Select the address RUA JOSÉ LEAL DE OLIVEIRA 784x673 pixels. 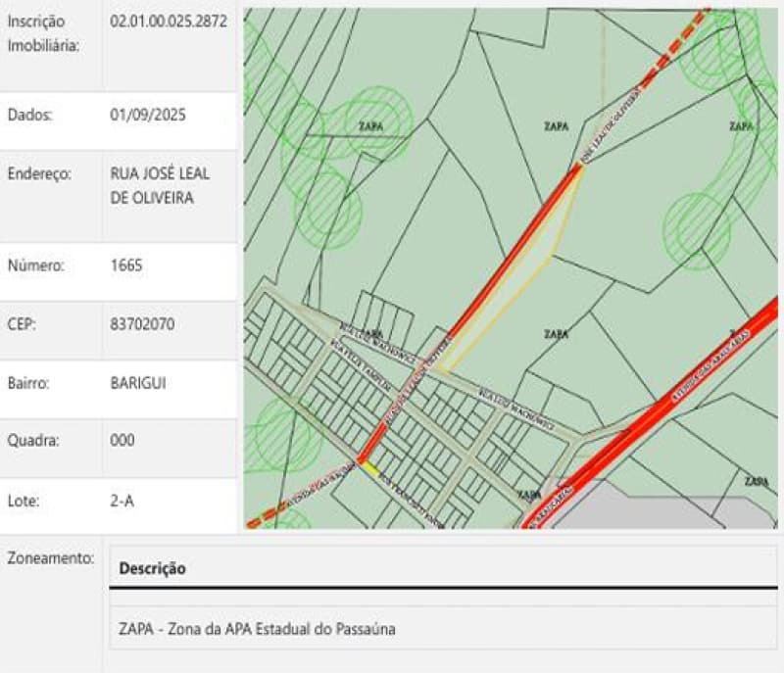coord(160,186)
